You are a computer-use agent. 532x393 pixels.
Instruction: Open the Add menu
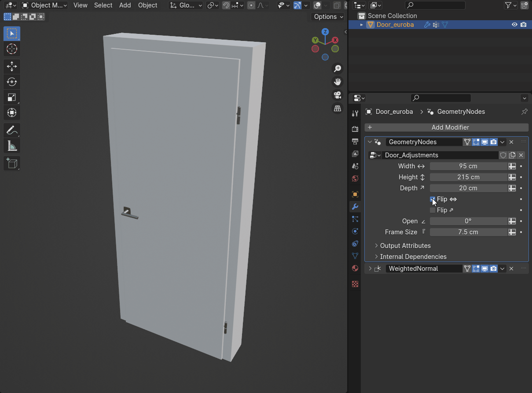125,5
